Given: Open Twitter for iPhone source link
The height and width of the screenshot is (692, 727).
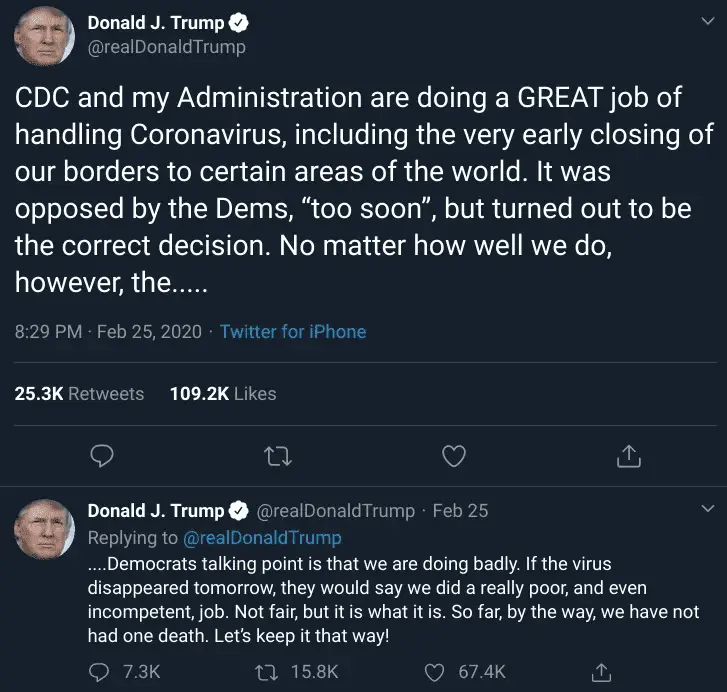Looking at the screenshot, I should click(293, 331).
